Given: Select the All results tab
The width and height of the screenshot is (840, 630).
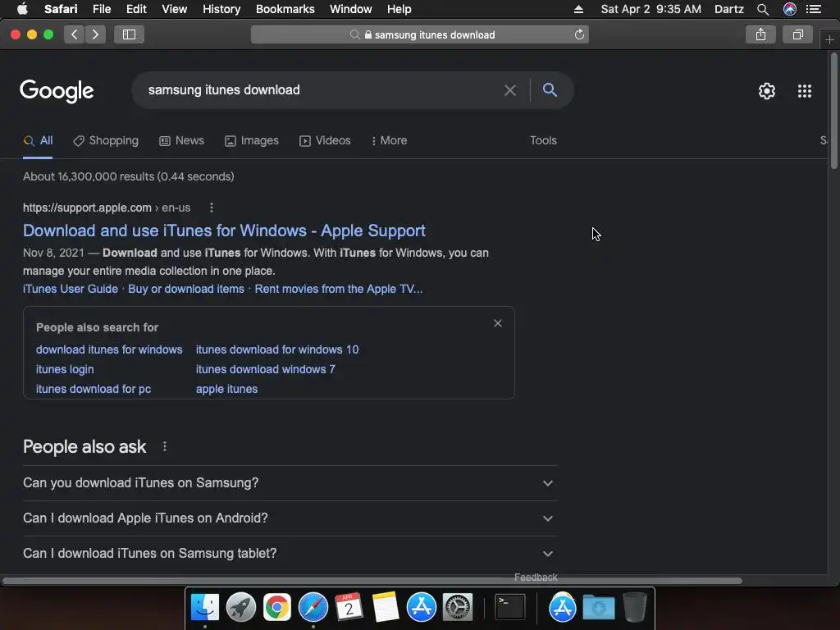Looking at the screenshot, I should click(38, 140).
